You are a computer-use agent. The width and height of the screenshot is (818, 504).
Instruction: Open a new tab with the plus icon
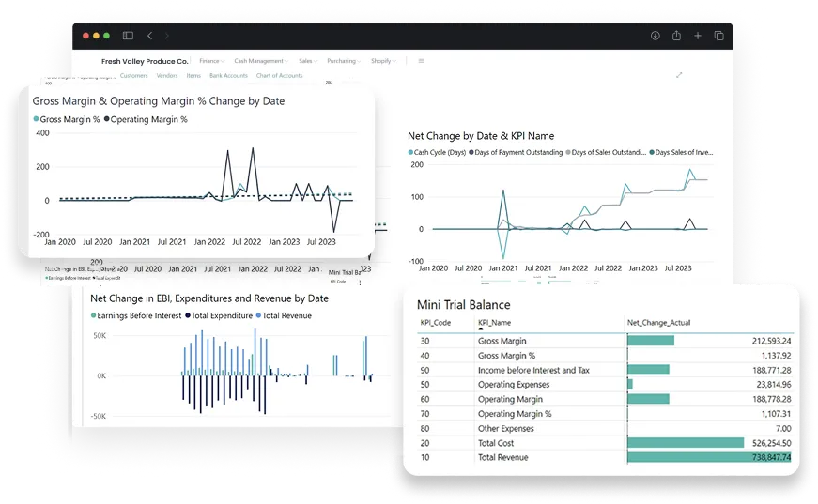[x=698, y=36]
